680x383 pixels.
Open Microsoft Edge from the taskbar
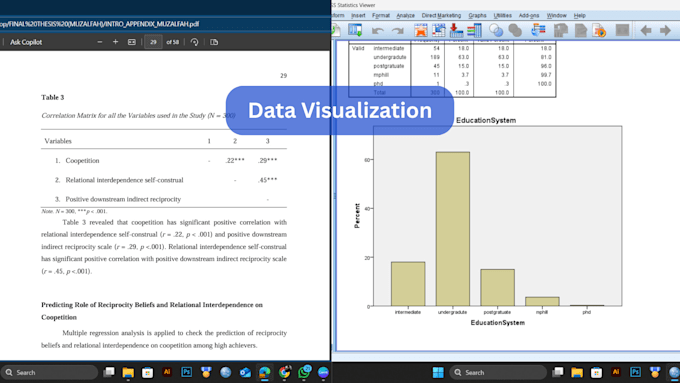tap(265, 372)
